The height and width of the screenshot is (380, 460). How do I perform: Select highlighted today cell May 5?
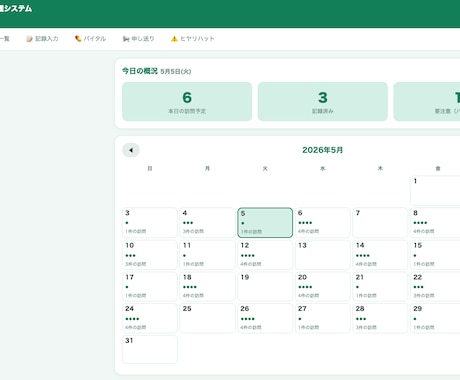click(265, 223)
